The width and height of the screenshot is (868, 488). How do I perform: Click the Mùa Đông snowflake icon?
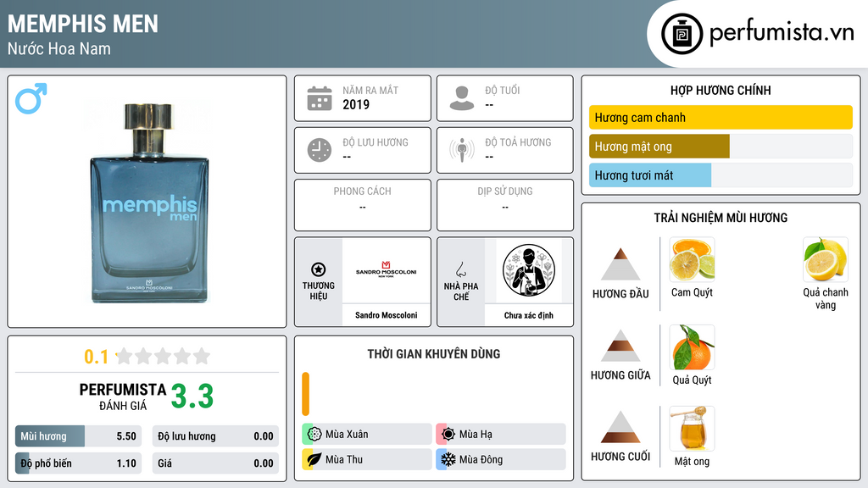(448, 459)
